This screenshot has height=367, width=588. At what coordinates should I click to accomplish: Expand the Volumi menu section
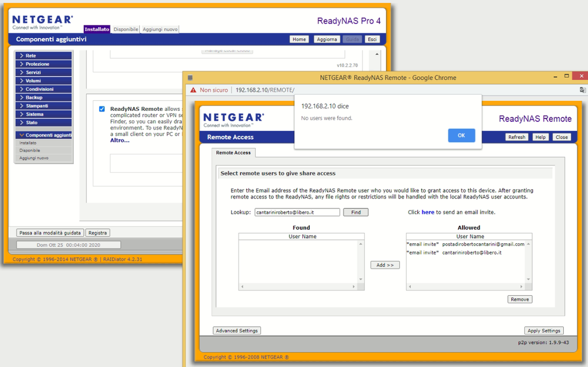tap(44, 81)
